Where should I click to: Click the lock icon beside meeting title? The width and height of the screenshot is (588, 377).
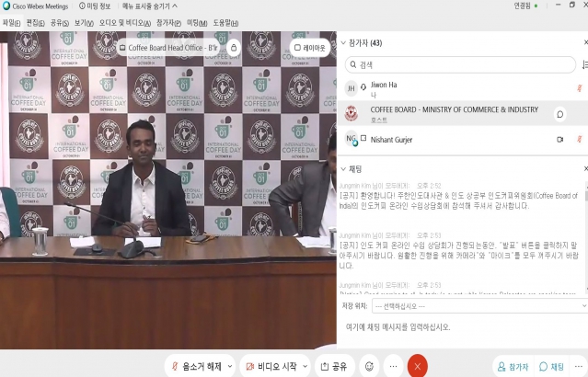(x=234, y=47)
